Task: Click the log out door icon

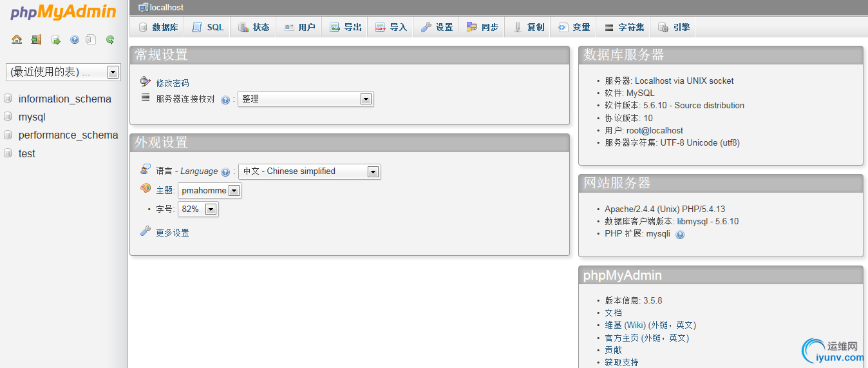Action: click(x=36, y=39)
